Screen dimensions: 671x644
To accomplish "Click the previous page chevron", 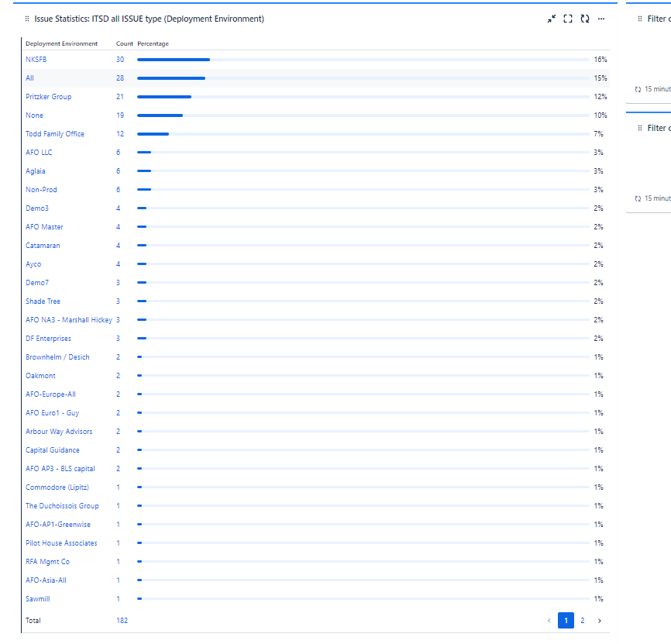I will pyautogui.click(x=549, y=620).
